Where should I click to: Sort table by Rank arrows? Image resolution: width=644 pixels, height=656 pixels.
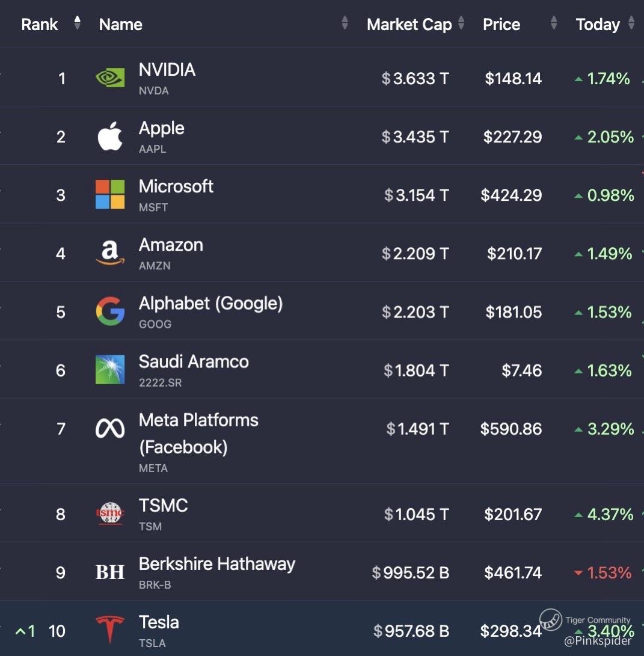(77, 23)
